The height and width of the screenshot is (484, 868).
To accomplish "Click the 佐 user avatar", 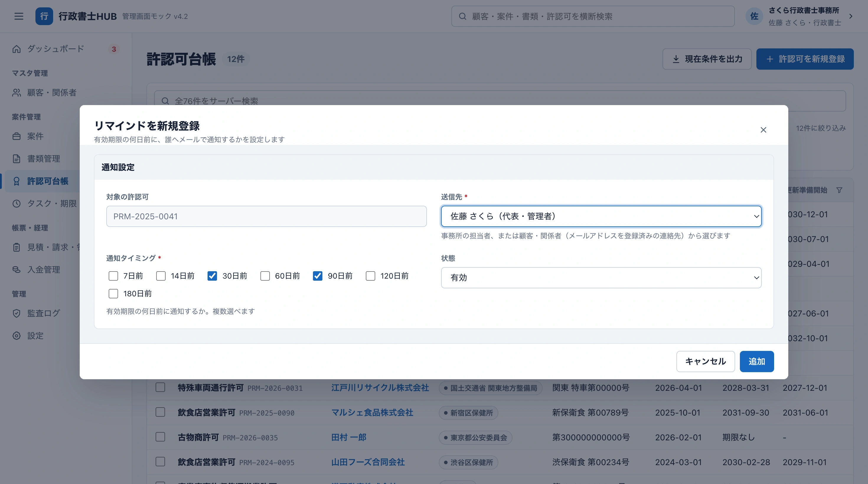I will (754, 16).
